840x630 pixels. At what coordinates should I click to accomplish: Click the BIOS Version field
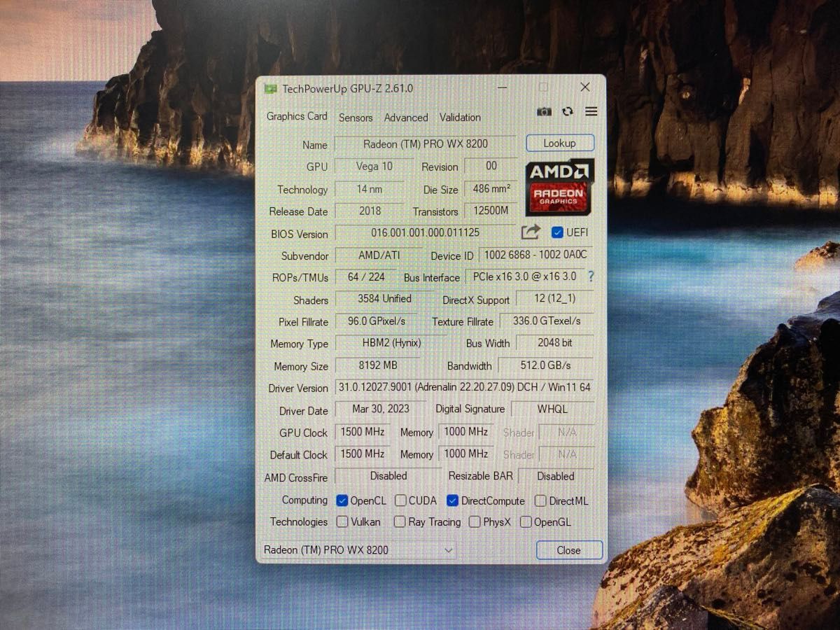tap(426, 232)
